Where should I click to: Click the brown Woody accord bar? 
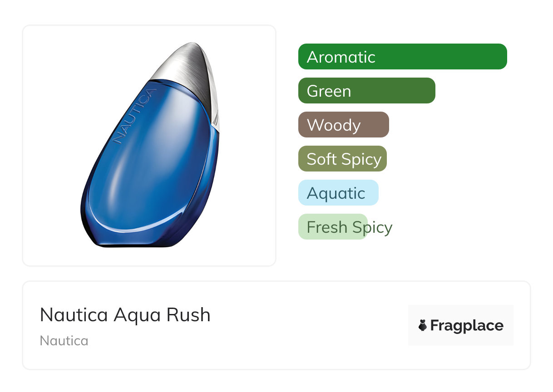pyautogui.click(x=343, y=125)
